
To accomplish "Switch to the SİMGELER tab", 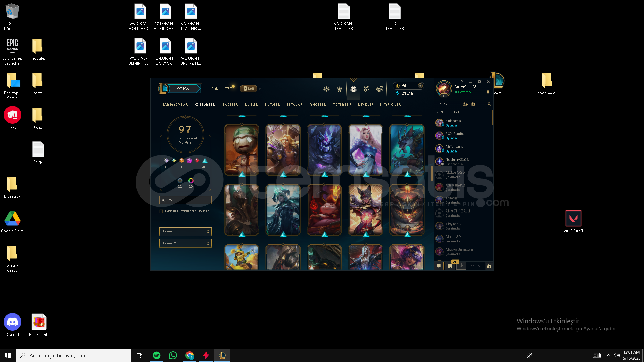I will point(317,105).
